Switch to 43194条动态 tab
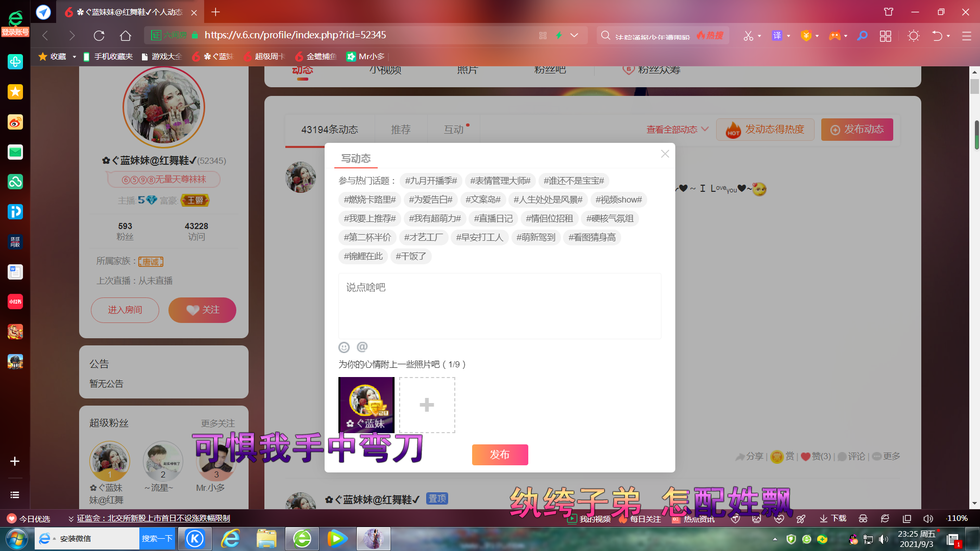The width and height of the screenshot is (980, 551). (330, 130)
